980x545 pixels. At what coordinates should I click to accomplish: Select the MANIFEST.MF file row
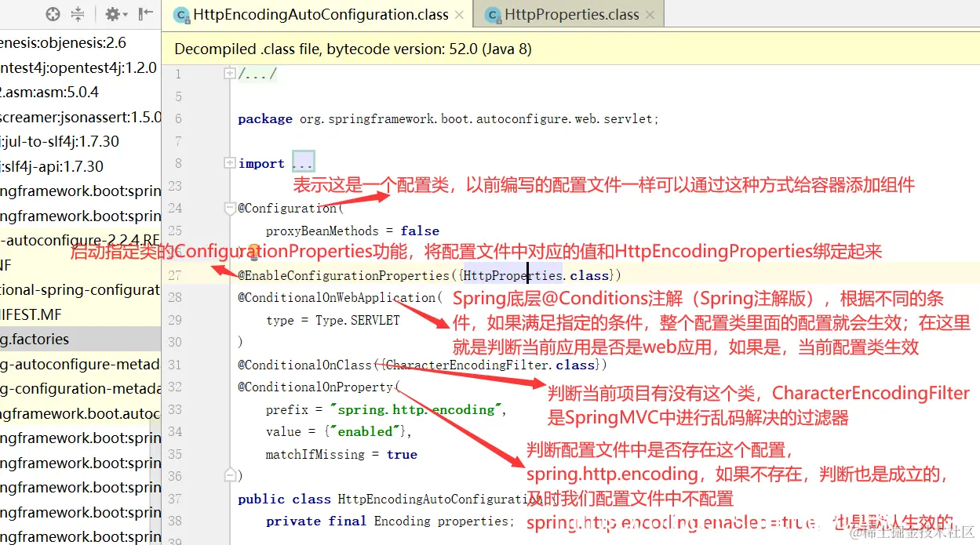point(78,314)
